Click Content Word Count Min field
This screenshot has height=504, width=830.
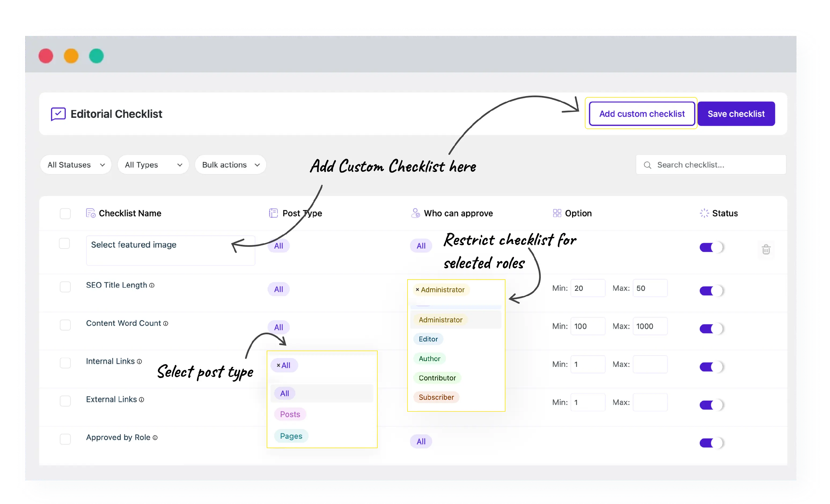(x=588, y=327)
